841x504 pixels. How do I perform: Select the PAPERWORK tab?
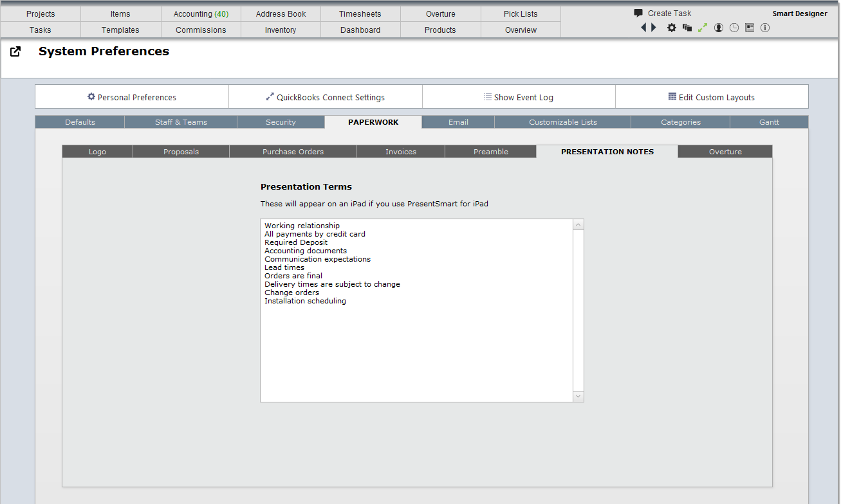click(x=373, y=122)
